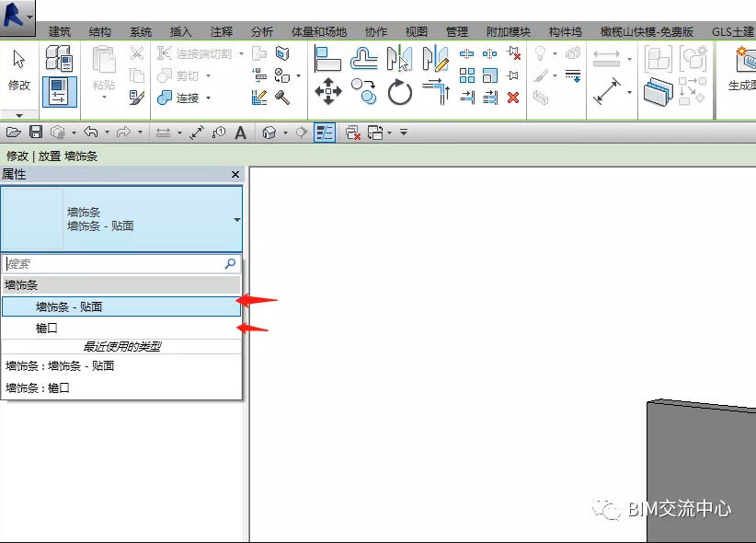Select the Split with Gap tool

(490, 53)
